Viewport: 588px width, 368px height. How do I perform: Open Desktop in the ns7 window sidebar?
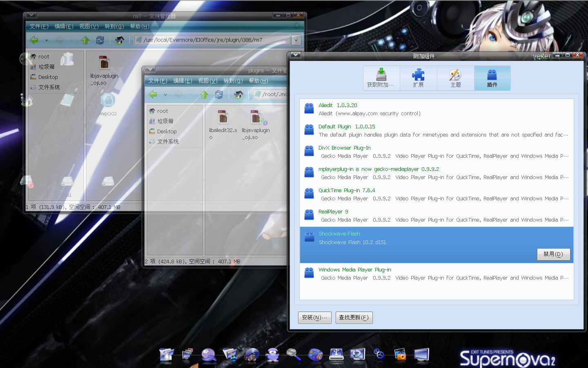pos(48,77)
